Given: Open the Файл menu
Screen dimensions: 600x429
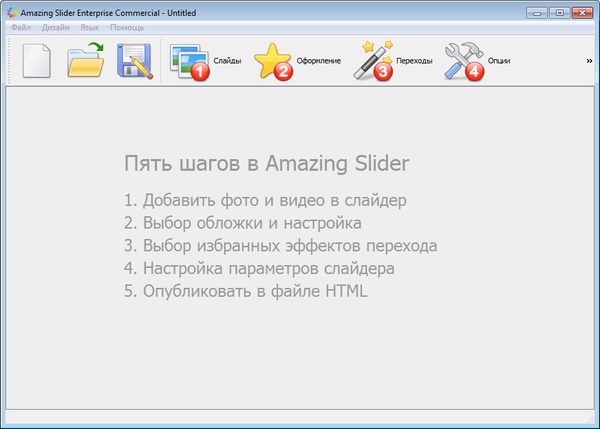Looking at the screenshot, I should 21,28.
